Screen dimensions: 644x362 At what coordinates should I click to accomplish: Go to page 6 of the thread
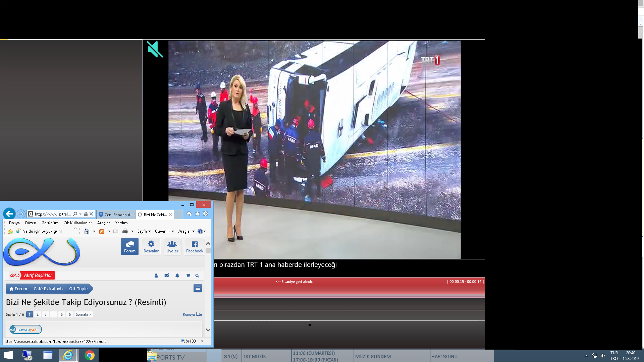(x=70, y=314)
